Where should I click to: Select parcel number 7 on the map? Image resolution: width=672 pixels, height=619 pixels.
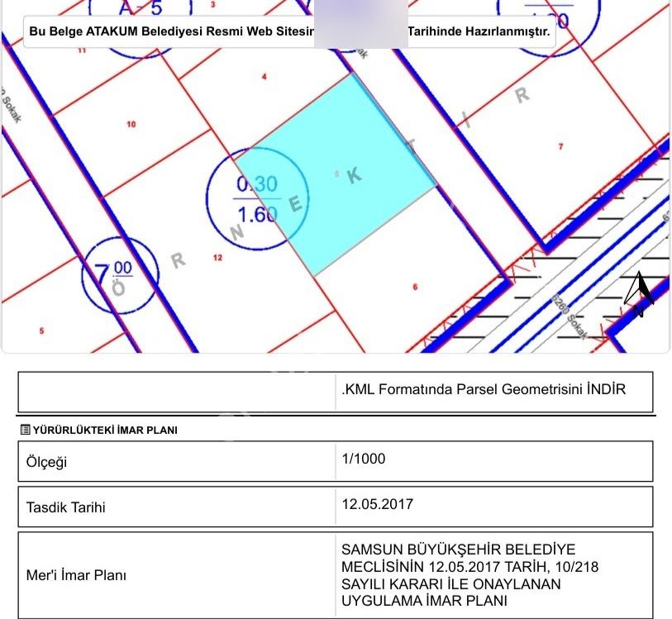(560, 146)
